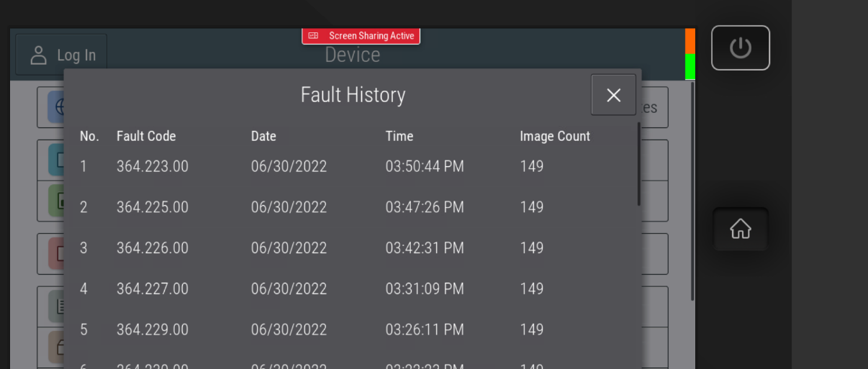Close the Fault History dialog
The width and height of the screenshot is (868, 369).
point(613,95)
